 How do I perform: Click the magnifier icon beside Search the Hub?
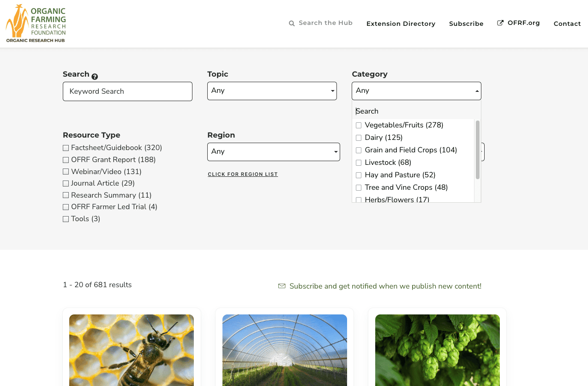292,23
